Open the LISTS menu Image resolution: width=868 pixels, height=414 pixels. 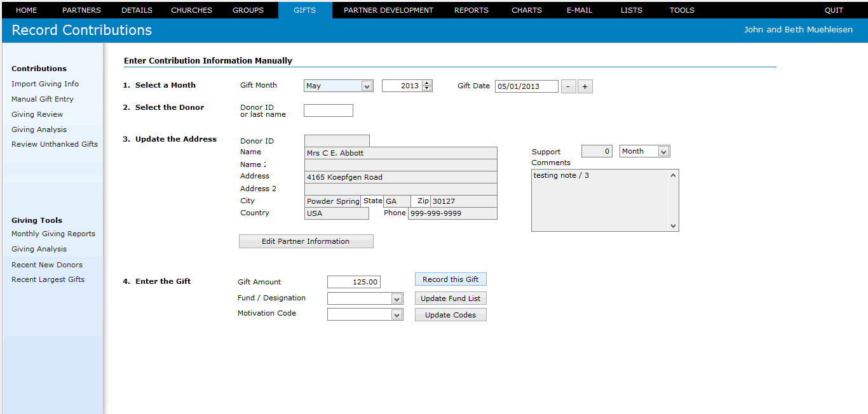(x=631, y=10)
